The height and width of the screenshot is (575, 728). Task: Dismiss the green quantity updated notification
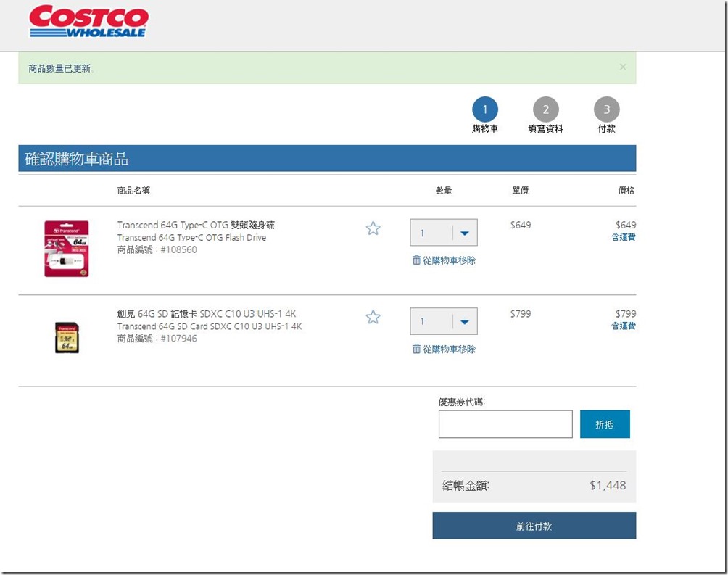[x=623, y=67]
